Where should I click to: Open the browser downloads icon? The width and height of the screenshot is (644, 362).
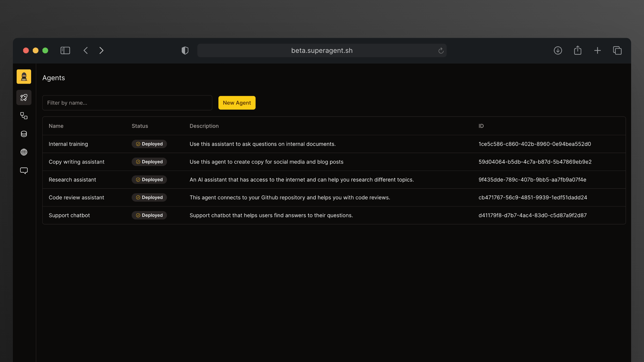tap(558, 50)
